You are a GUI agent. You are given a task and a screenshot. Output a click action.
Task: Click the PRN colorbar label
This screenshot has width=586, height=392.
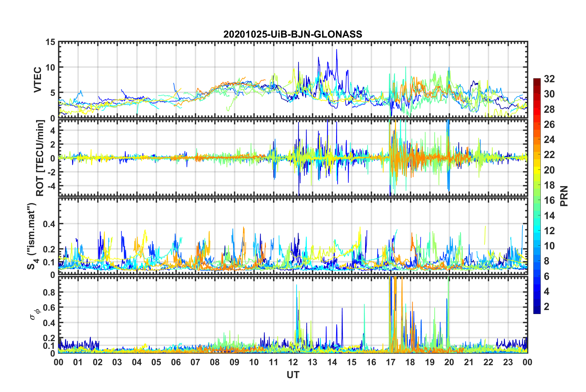(x=564, y=196)
